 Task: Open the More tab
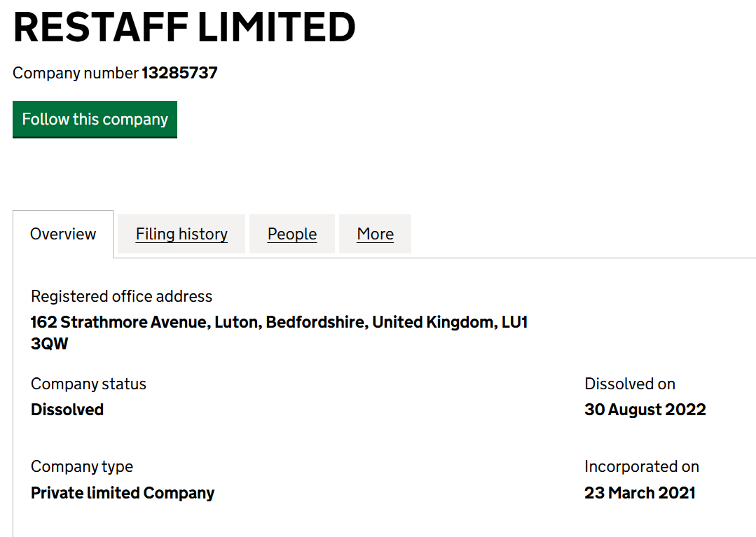375,234
